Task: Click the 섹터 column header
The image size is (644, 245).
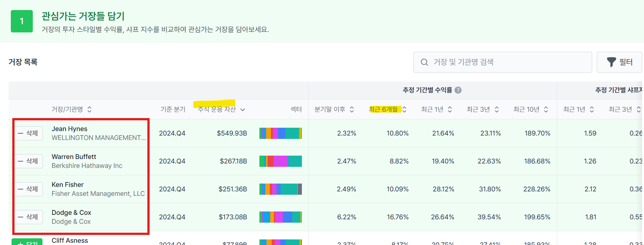Action: click(296, 109)
